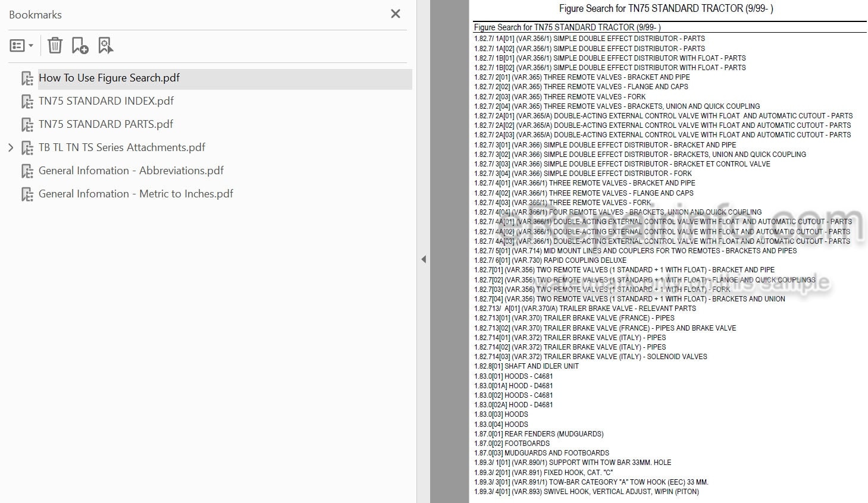This screenshot has height=503, width=868.
Task: Click icon beside Abbreviations.pdf bookmark
Action: coord(27,171)
